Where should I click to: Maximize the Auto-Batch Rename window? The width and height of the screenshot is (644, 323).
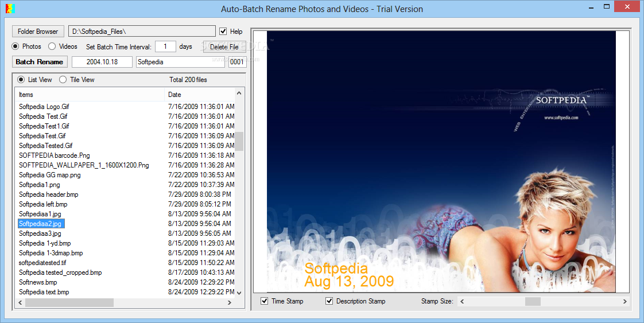tap(607, 6)
